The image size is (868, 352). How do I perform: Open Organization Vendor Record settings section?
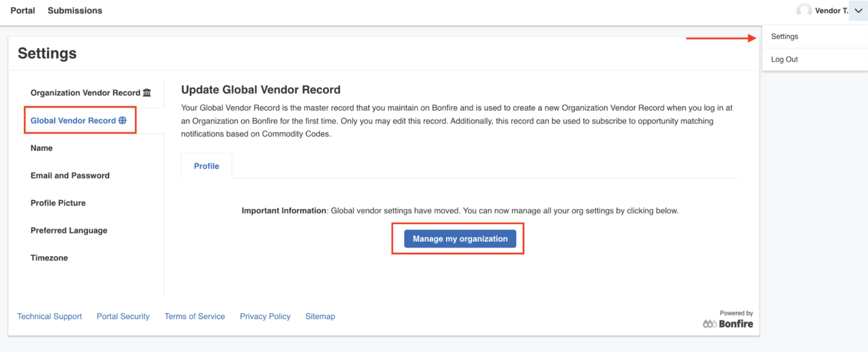(x=90, y=93)
